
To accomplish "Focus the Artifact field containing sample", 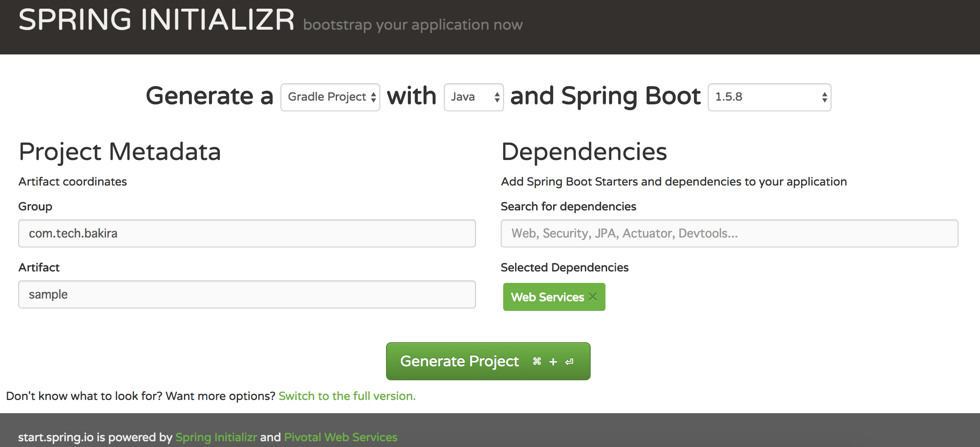I will tap(247, 294).
